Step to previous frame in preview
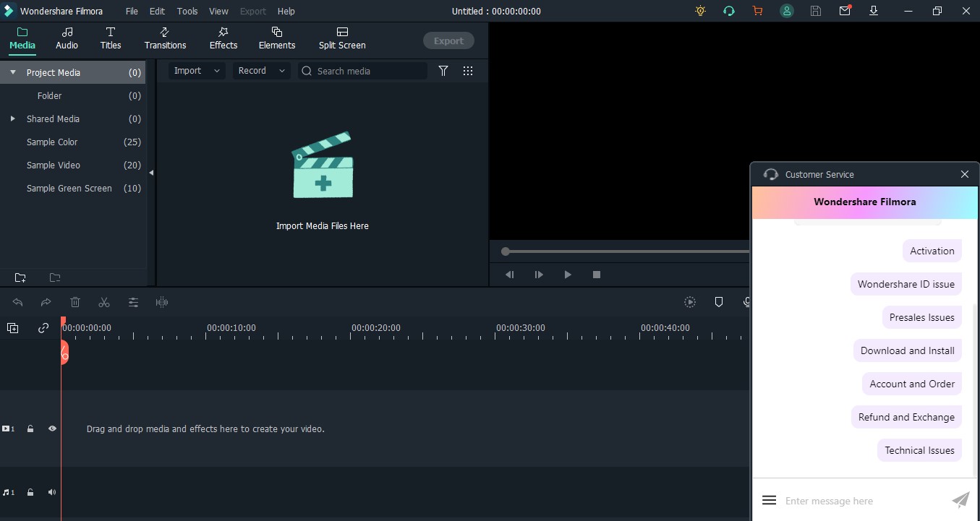The width and height of the screenshot is (980, 521). [510, 275]
